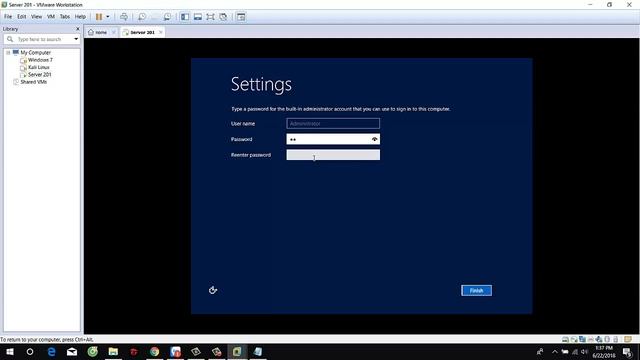Screen dimensions: 640x360
Task: Toggle the password reveal eye icon
Action: (x=375, y=139)
